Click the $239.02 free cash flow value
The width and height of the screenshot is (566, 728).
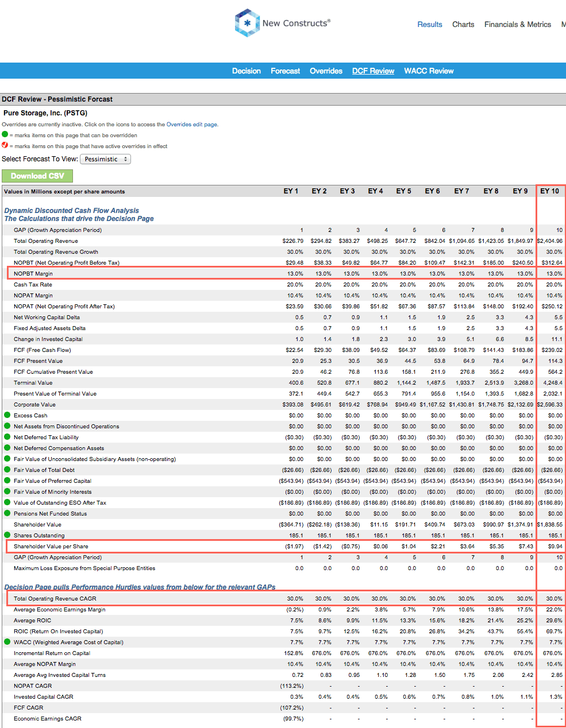(552, 350)
